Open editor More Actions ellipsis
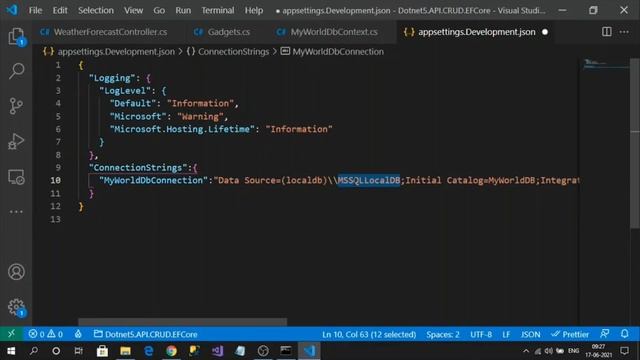 tap(624, 32)
